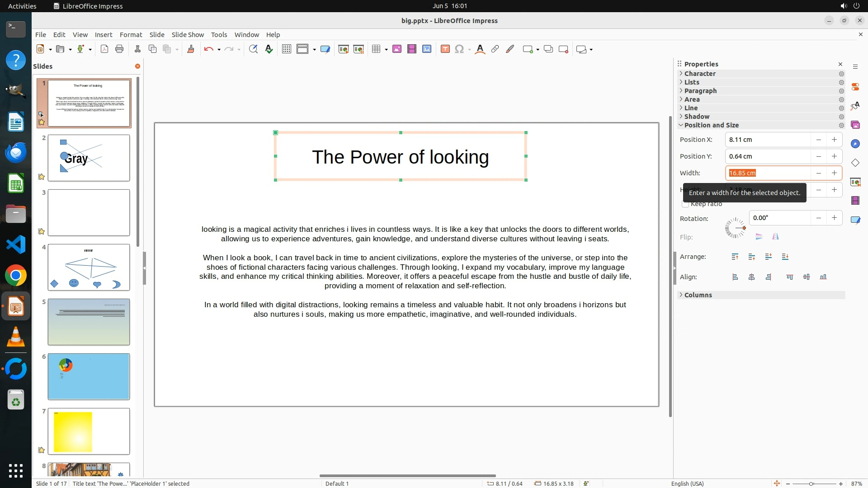This screenshot has height=488, width=868.
Task: Select slide 4 thumbnail
Action: pyautogui.click(x=89, y=267)
